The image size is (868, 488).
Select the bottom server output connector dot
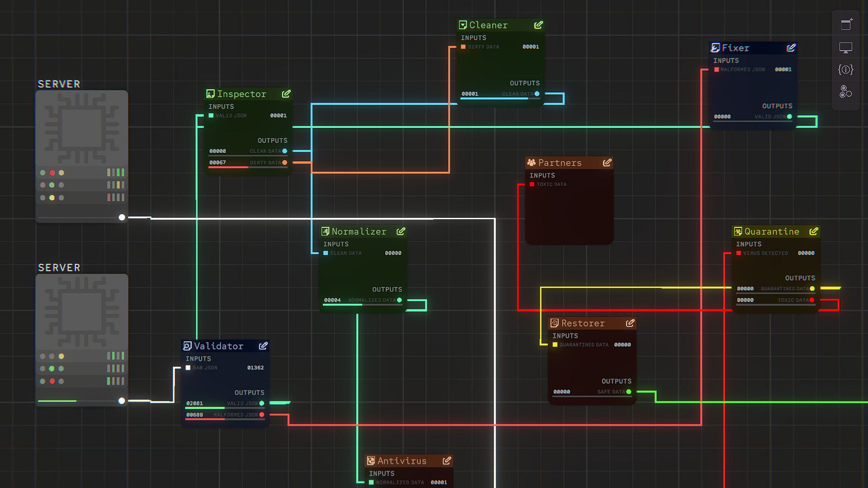122,401
